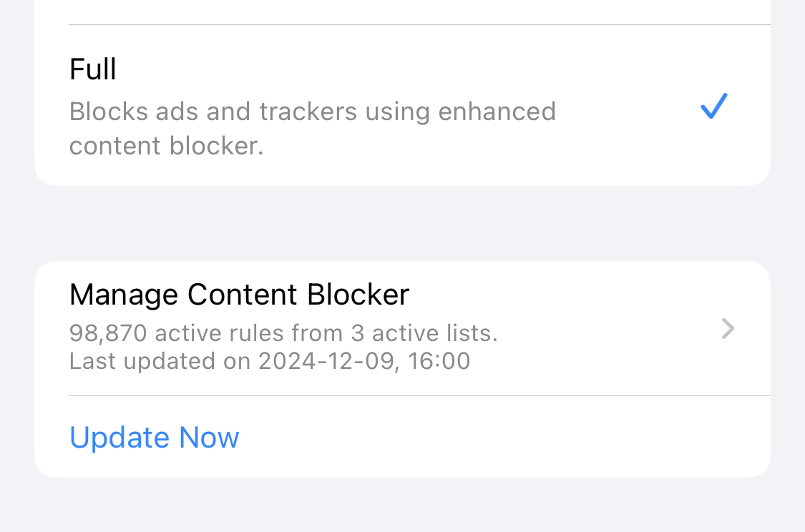Click the "Full" heading text
Image resolution: width=805 pixels, height=532 pixels.
click(x=93, y=69)
